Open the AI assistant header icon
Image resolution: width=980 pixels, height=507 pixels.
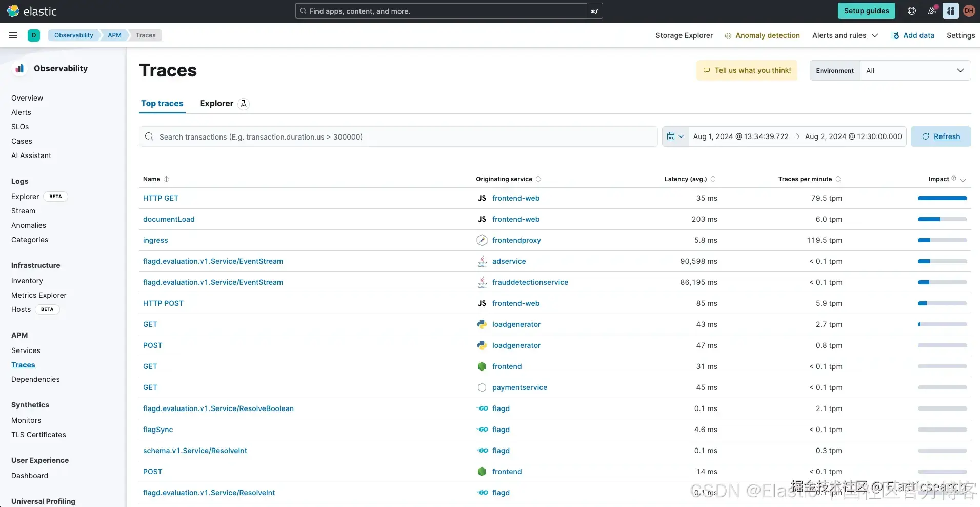951,11
